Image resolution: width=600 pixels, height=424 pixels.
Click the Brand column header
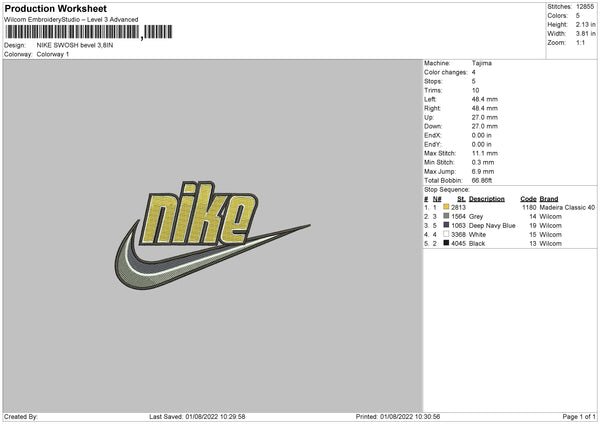(x=549, y=199)
